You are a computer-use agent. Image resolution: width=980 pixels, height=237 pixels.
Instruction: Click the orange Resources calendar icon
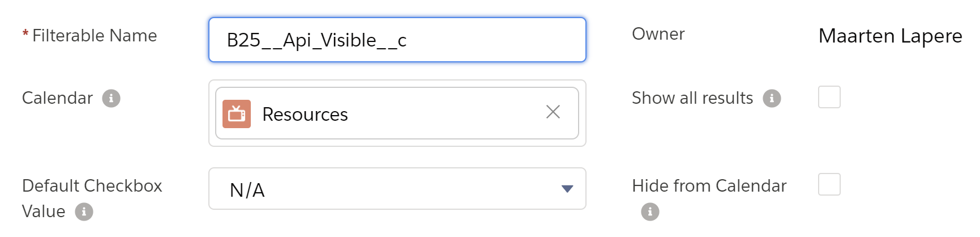pyautogui.click(x=237, y=114)
